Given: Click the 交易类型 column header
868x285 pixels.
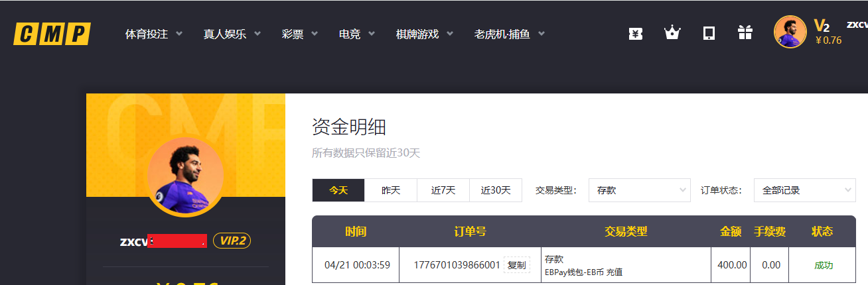Looking at the screenshot, I should (x=626, y=231).
